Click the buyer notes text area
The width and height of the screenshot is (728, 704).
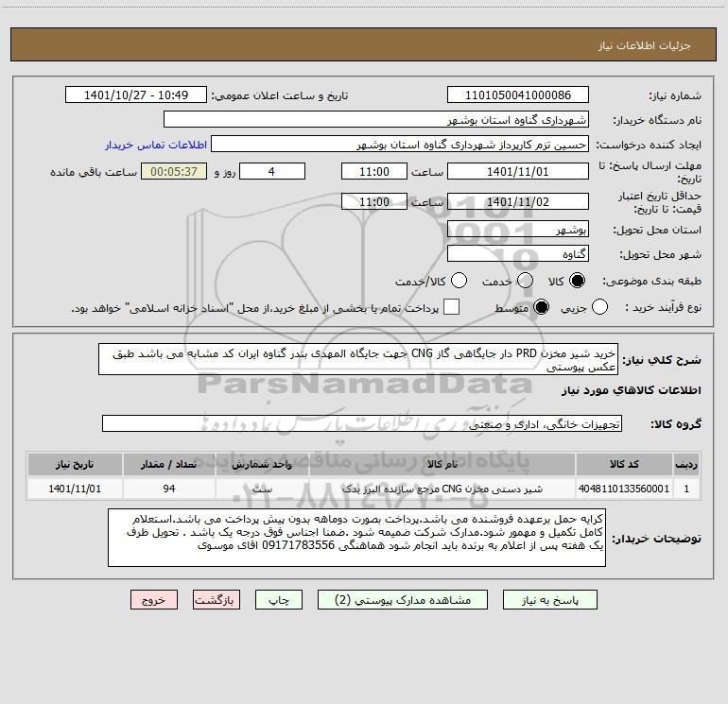pyautogui.click(x=356, y=538)
